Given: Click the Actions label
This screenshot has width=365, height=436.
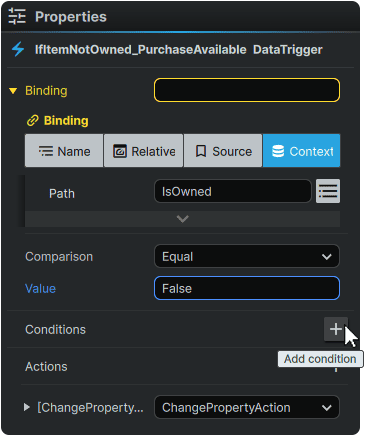Looking at the screenshot, I should (46, 367).
